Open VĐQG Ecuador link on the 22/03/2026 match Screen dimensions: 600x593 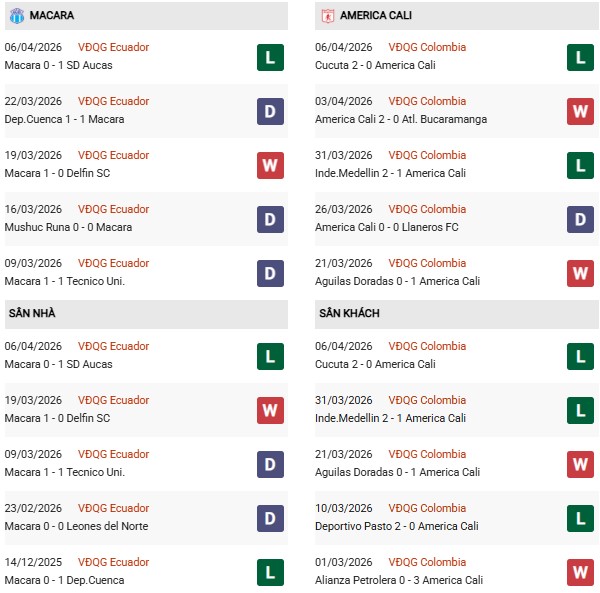click(113, 101)
